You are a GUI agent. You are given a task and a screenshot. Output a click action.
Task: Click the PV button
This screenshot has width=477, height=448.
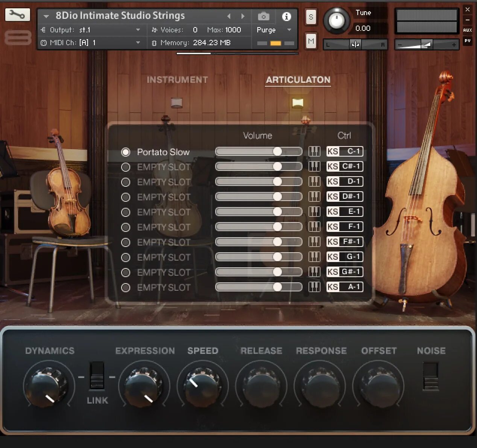pos(468,41)
